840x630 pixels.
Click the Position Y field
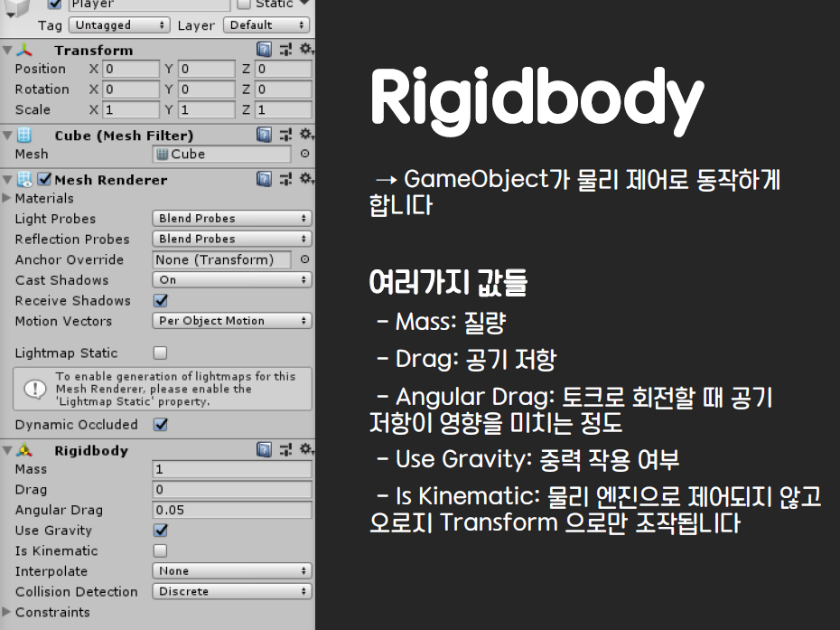[x=207, y=69]
